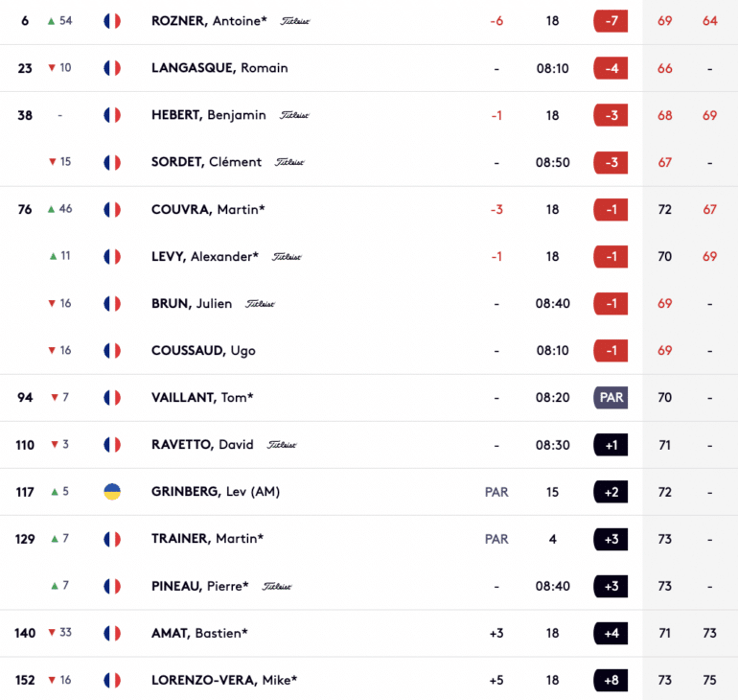This screenshot has width=738, height=700.
Task: Click the green up arrow showing 46 for Couvra
Action: 52,209
